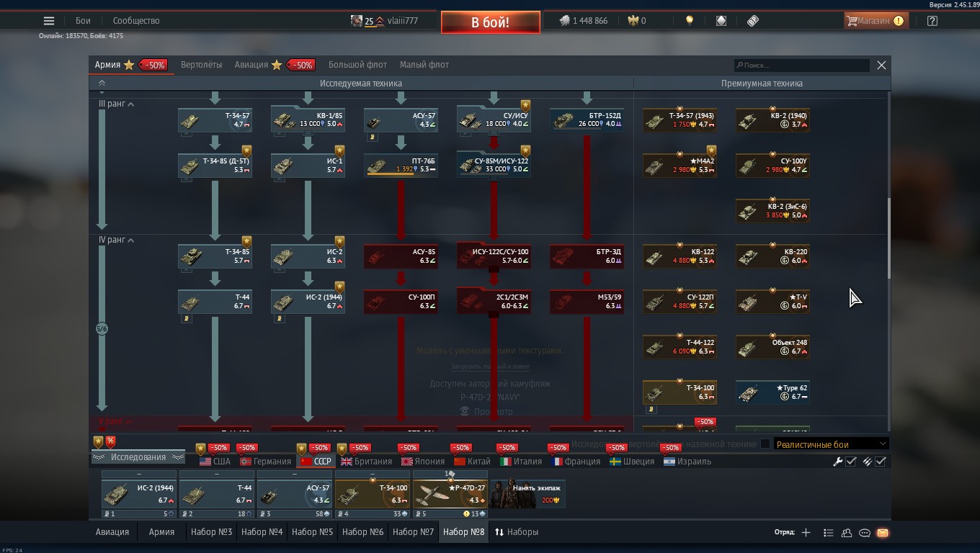The width and height of the screenshot is (980, 553).
Task: Open the Battle Pass BP icon
Action: (753, 21)
